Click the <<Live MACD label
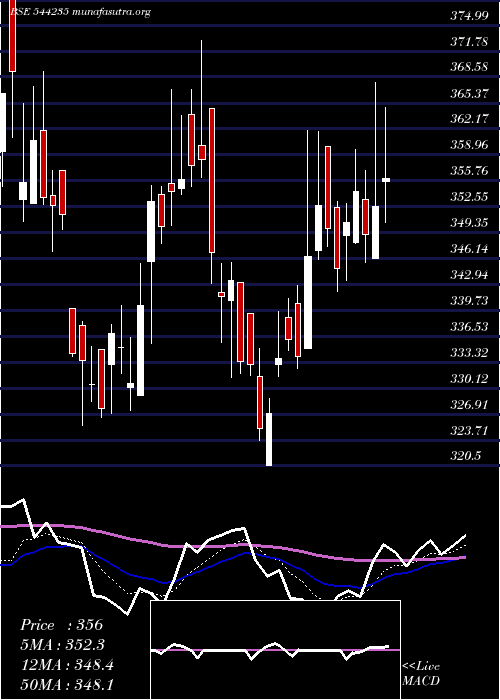The width and height of the screenshot is (500, 700). (x=421, y=674)
